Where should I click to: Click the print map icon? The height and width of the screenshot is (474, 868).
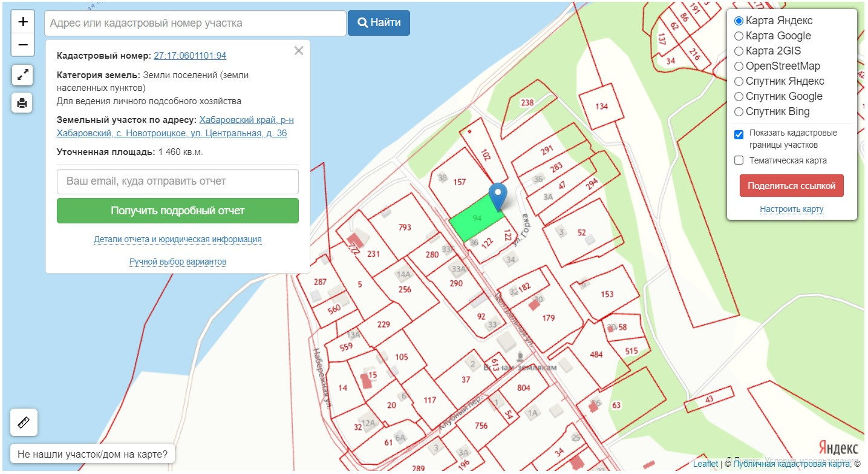22,103
